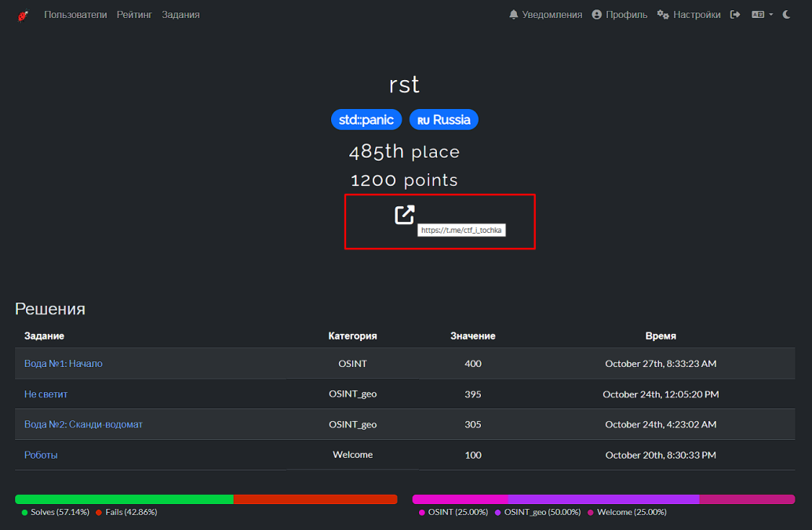
Task: Click the value 400 cell
Action: click(473, 363)
